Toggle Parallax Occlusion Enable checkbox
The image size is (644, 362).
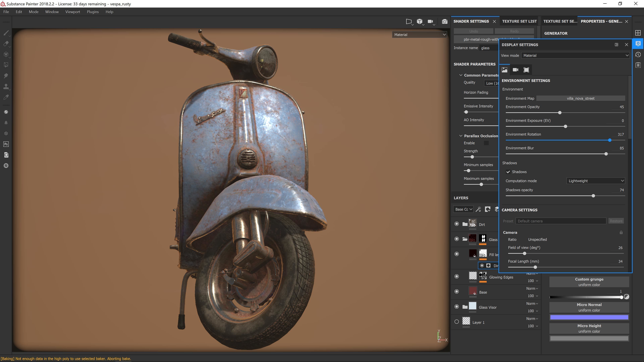click(486, 143)
